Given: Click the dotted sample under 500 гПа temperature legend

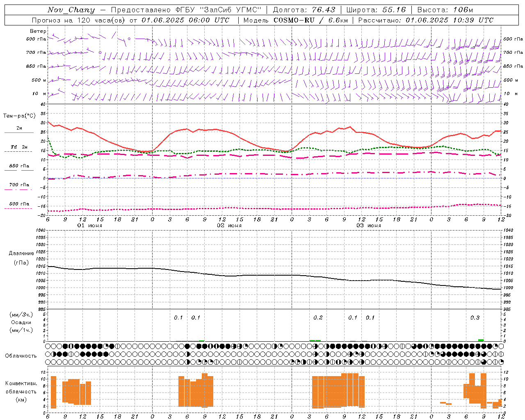Looking at the screenshot, I should [x=19, y=208].
